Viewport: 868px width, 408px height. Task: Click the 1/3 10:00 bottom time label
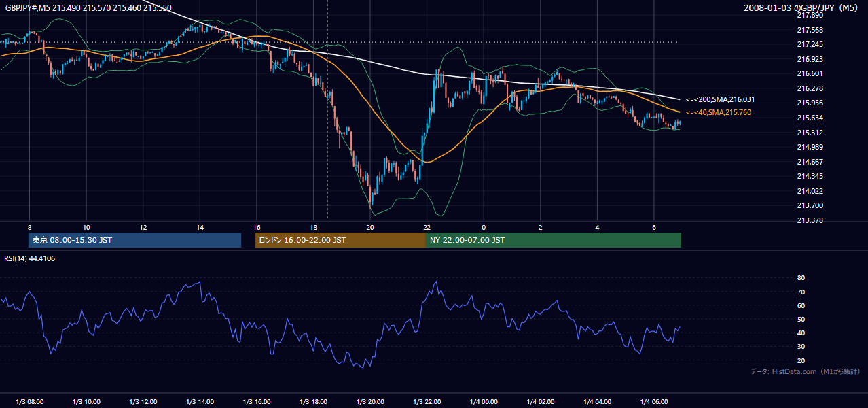pos(86,401)
